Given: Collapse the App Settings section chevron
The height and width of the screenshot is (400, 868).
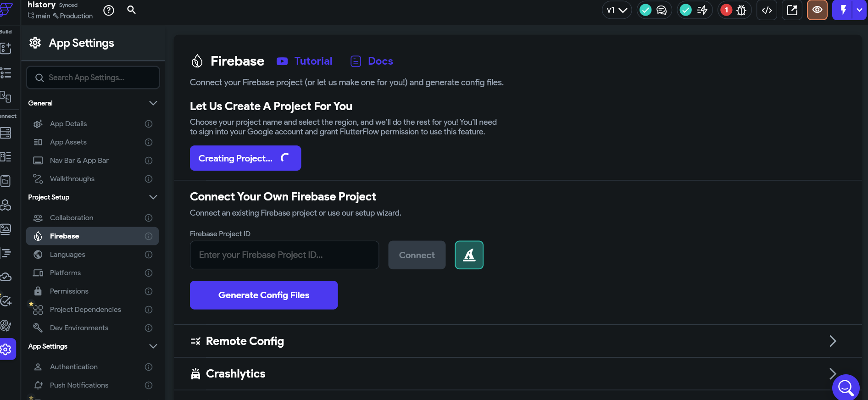Looking at the screenshot, I should 153,346.
